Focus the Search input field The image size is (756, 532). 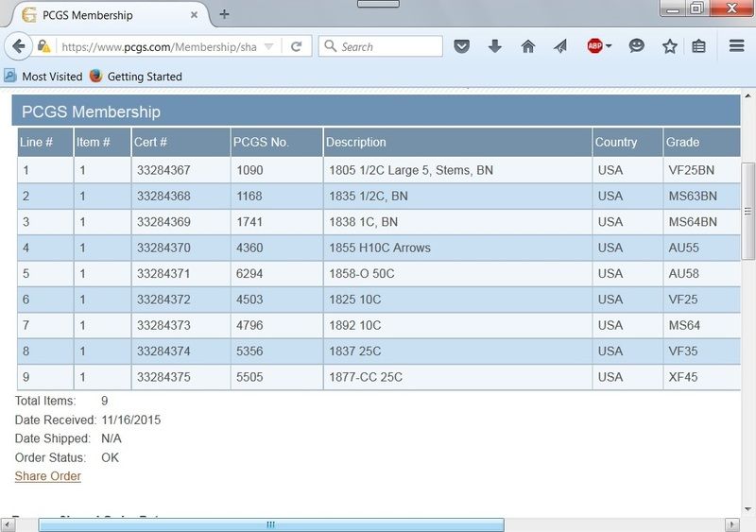coord(381,46)
